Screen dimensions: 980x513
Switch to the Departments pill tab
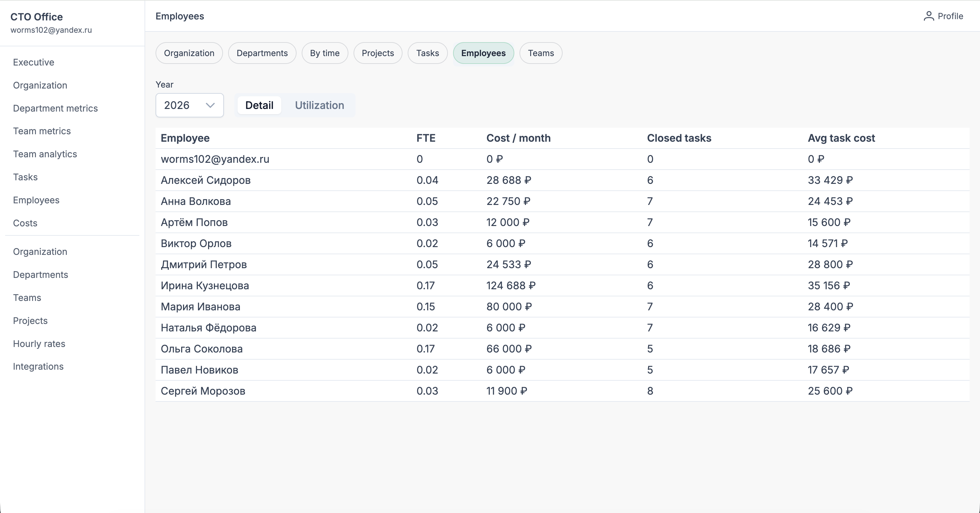click(x=262, y=53)
